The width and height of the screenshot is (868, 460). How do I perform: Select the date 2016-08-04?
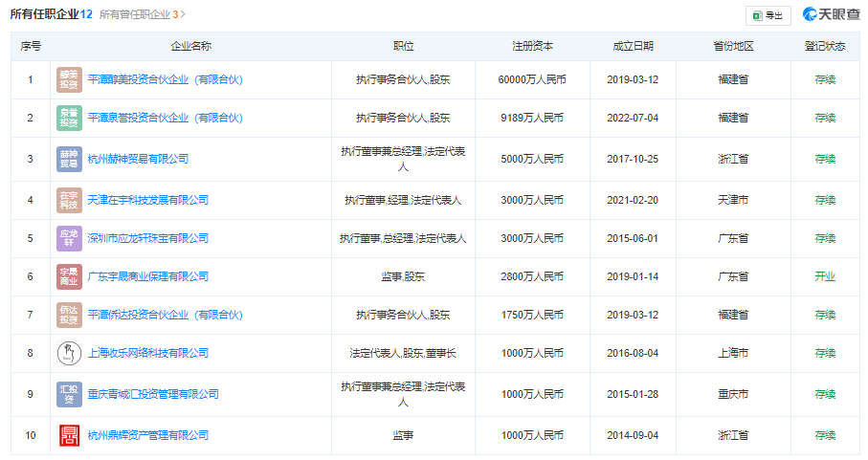(x=633, y=353)
